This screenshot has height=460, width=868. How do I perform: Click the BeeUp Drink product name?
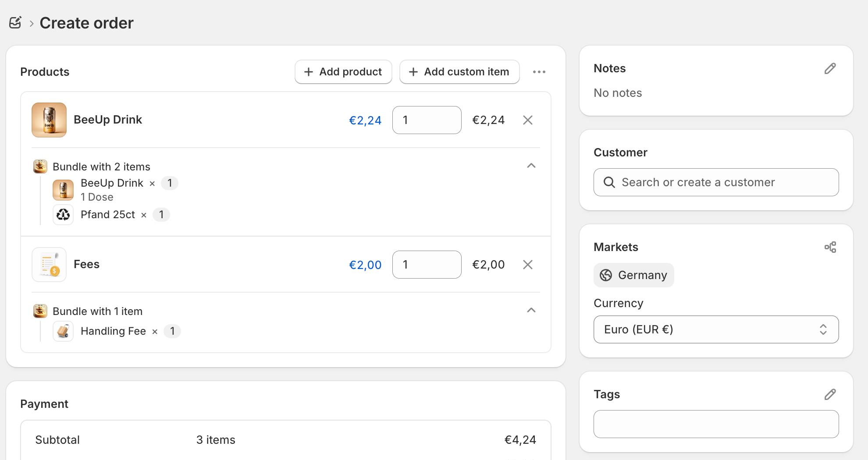pyautogui.click(x=108, y=120)
